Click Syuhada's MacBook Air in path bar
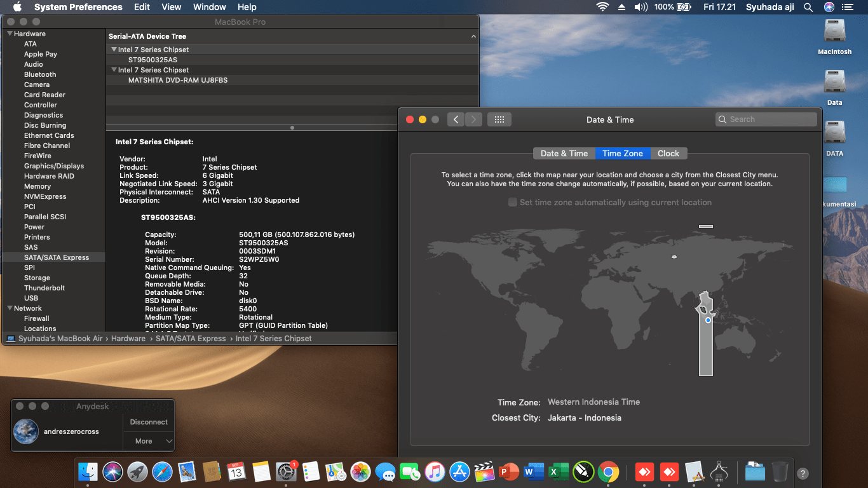868x488 pixels. coord(60,339)
